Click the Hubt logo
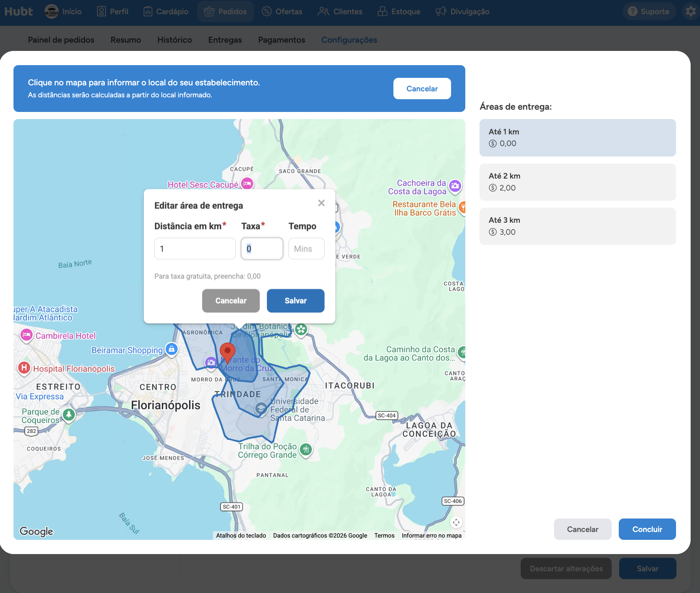The width and height of the screenshot is (700, 593). (19, 12)
